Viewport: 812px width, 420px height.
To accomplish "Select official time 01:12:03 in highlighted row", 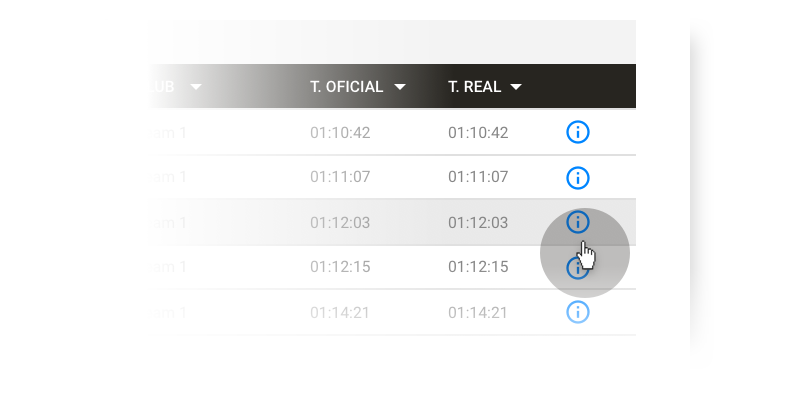I will pyautogui.click(x=340, y=223).
